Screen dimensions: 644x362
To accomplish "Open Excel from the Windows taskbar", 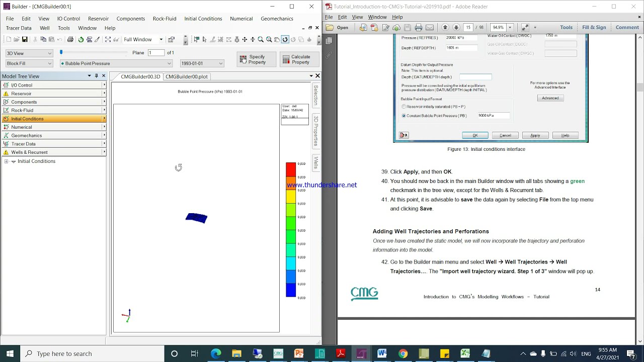I will click(x=465, y=353).
